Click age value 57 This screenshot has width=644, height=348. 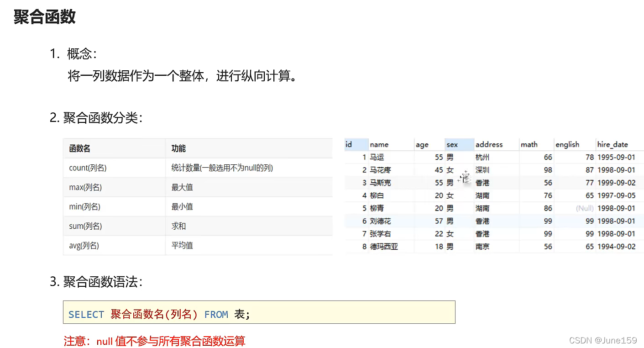439,221
